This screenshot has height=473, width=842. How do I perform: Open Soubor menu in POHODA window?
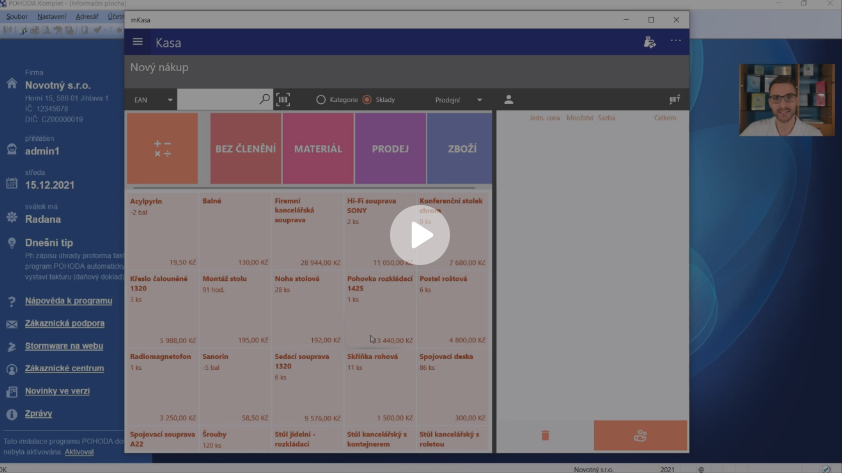17,17
